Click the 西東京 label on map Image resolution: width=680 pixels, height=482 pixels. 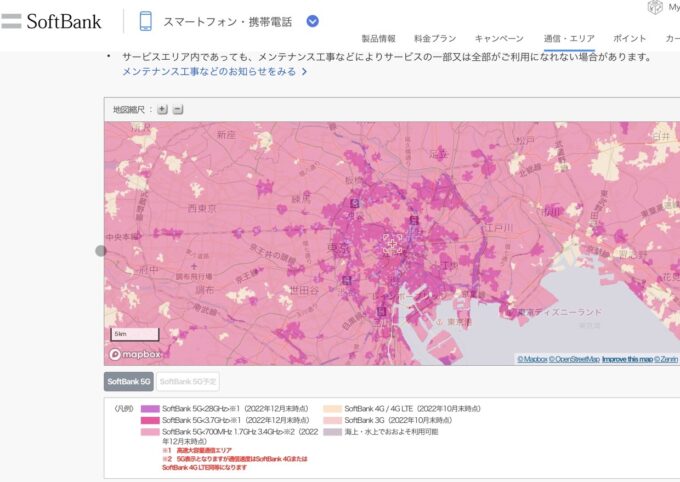tap(202, 208)
